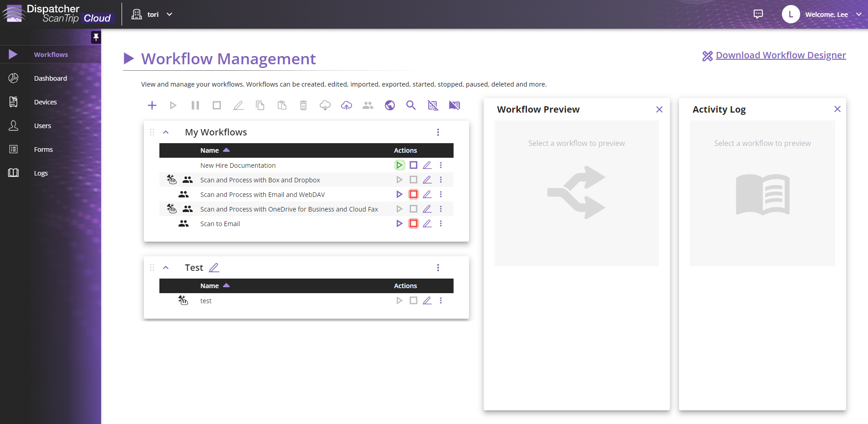Stop the Scan to Email workflow
This screenshot has height=424, width=868.
(414, 223)
